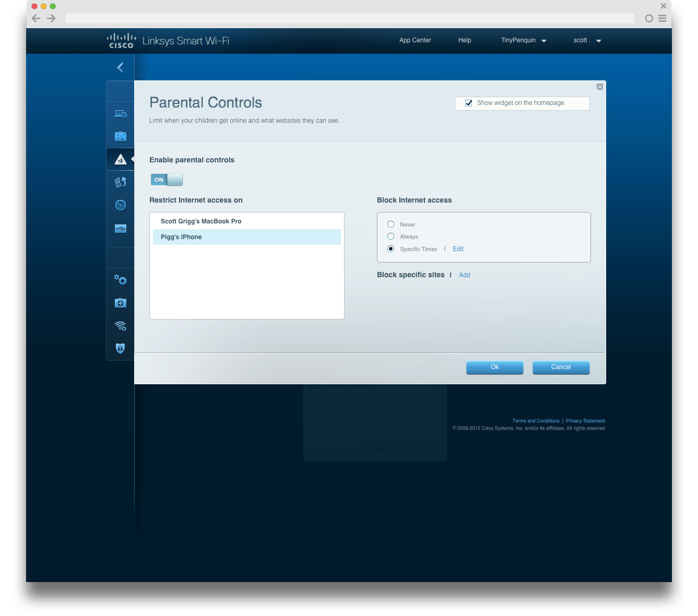Screen dimensions: 698x616
Task: Open the Privacy Statement link
Action: (x=585, y=421)
